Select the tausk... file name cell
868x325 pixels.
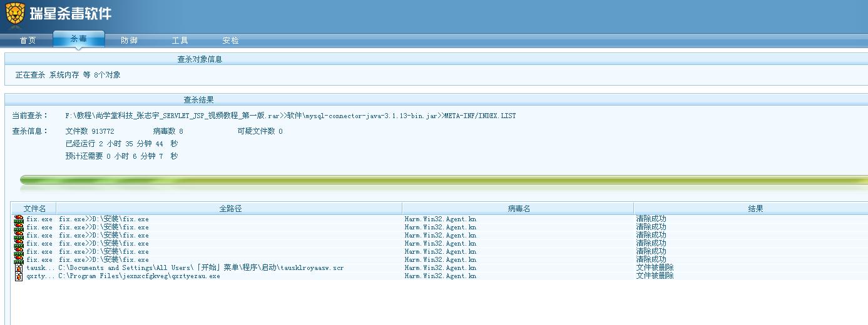(x=40, y=268)
